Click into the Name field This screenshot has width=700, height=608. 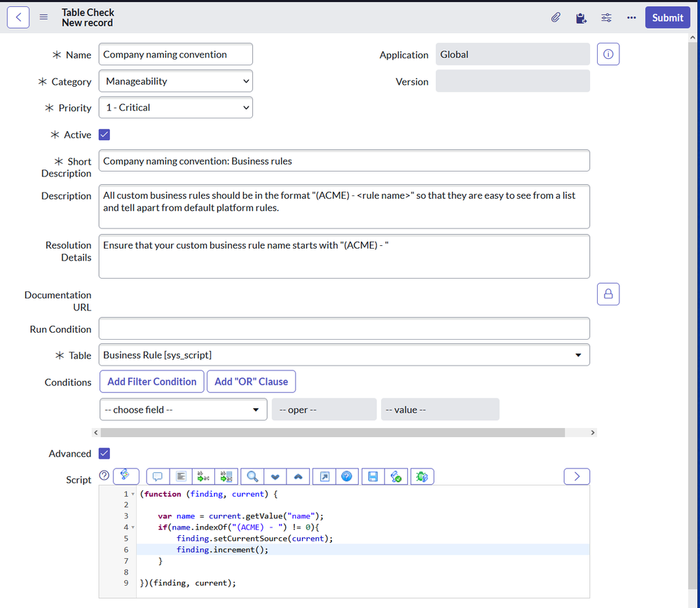pos(176,54)
